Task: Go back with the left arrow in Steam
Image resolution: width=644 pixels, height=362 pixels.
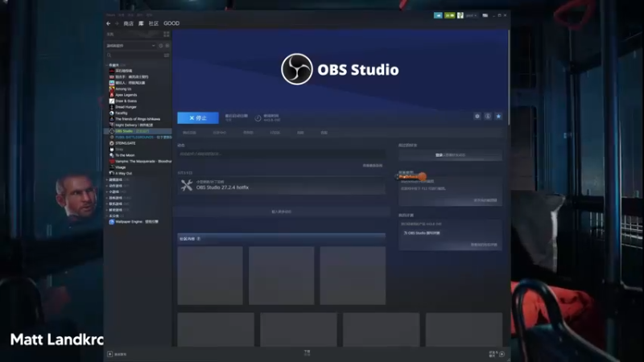Action: [109, 23]
